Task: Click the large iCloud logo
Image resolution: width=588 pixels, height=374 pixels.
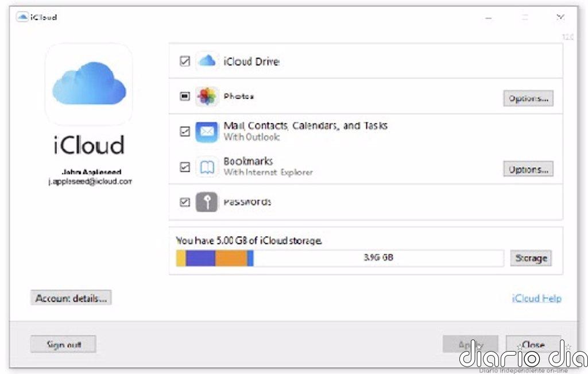Action: [89, 84]
